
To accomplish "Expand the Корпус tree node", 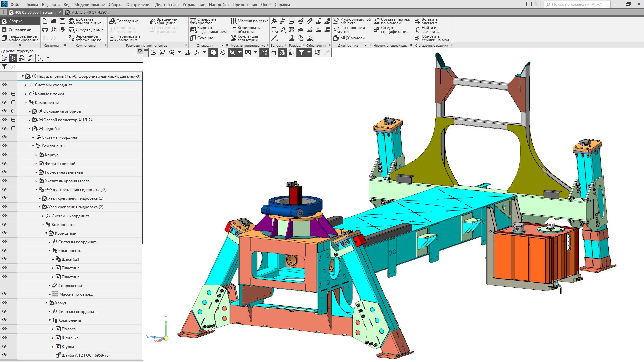I will (x=36, y=155).
